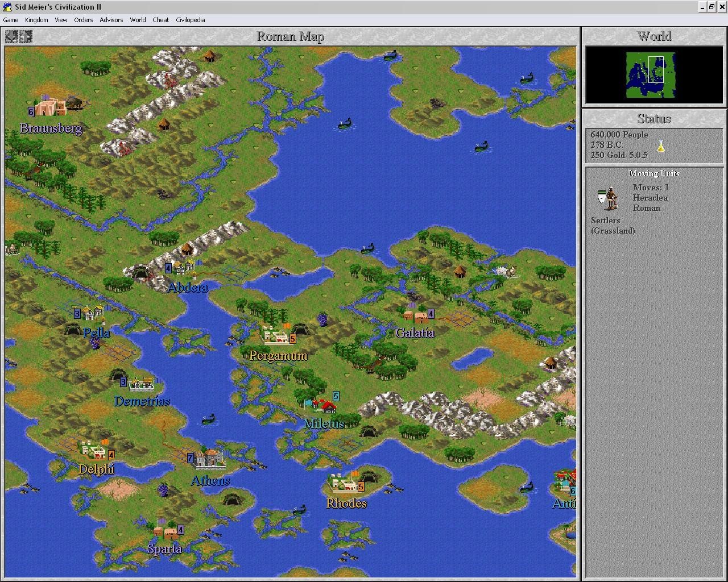Click the Pergamum city name label
The image size is (728, 582).
pos(278,356)
